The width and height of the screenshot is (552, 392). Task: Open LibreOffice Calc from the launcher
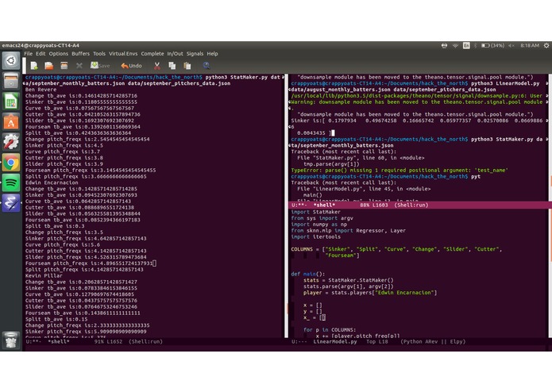11,102
